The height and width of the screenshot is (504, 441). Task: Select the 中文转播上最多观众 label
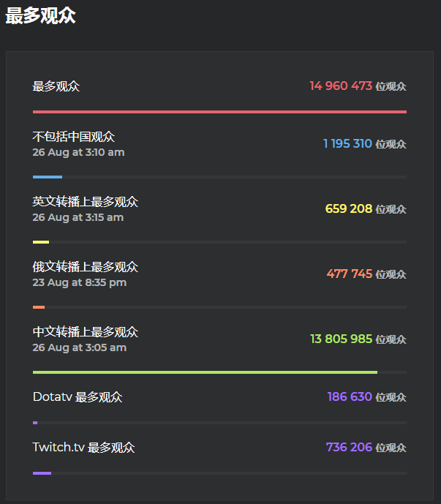pos(86,332)
